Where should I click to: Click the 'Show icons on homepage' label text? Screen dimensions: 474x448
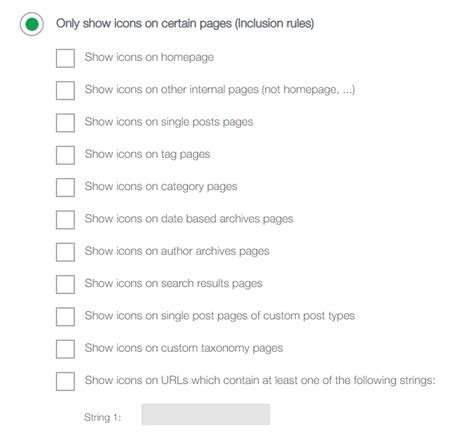click(149, 57)
